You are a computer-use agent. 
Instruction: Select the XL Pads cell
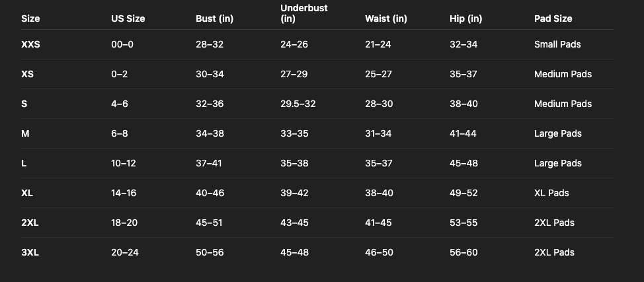tap(551, 193)
